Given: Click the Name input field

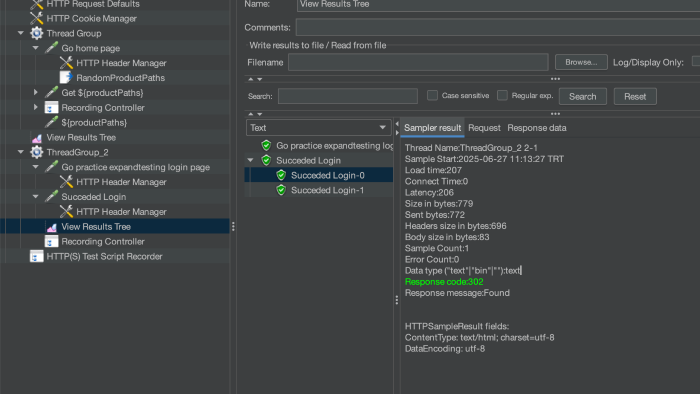Looking at the screenshot, I should [498, 5].
